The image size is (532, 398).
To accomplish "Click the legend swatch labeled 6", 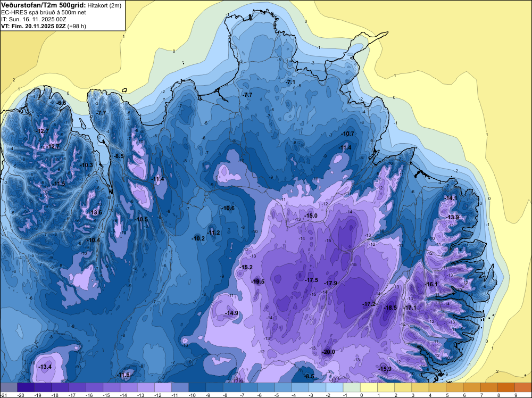I will pos(472,387).
